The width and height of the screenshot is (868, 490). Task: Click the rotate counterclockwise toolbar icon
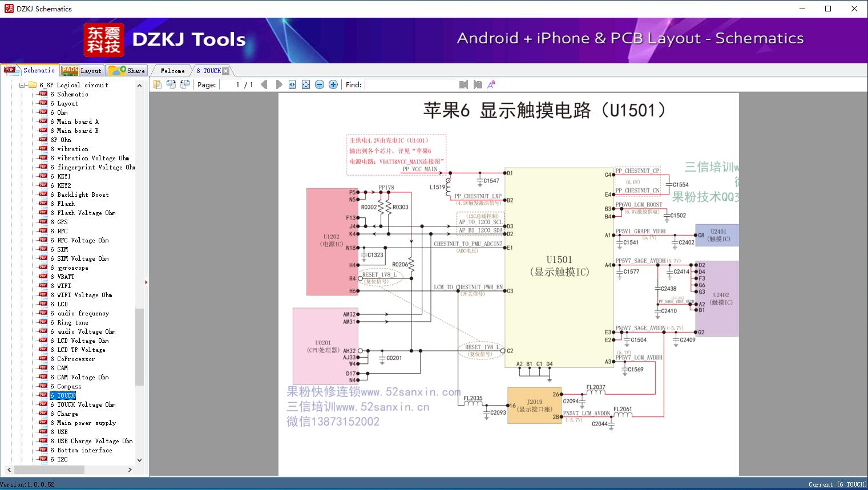pyautogui.click(x=171, y=84)
